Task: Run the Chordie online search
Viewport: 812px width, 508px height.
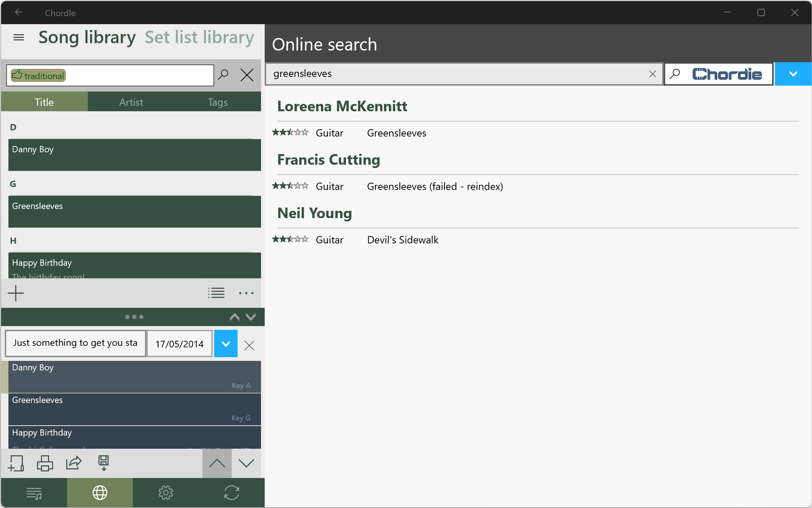Action: point(718,74)
